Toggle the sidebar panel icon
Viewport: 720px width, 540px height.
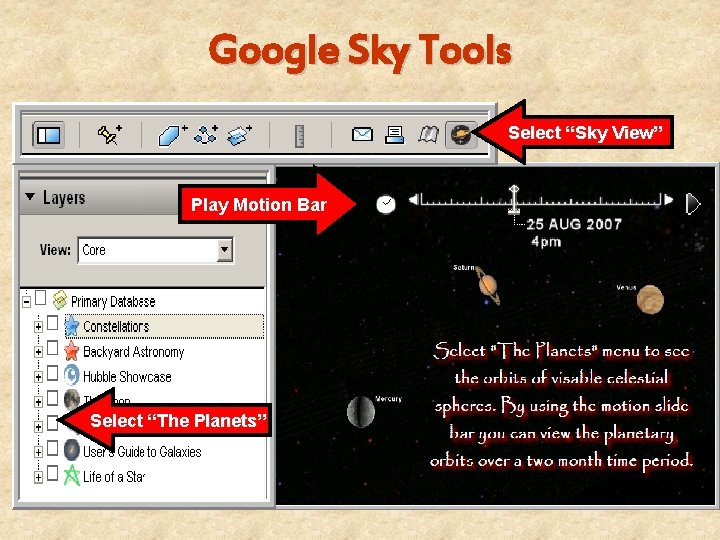pos(49,135)
